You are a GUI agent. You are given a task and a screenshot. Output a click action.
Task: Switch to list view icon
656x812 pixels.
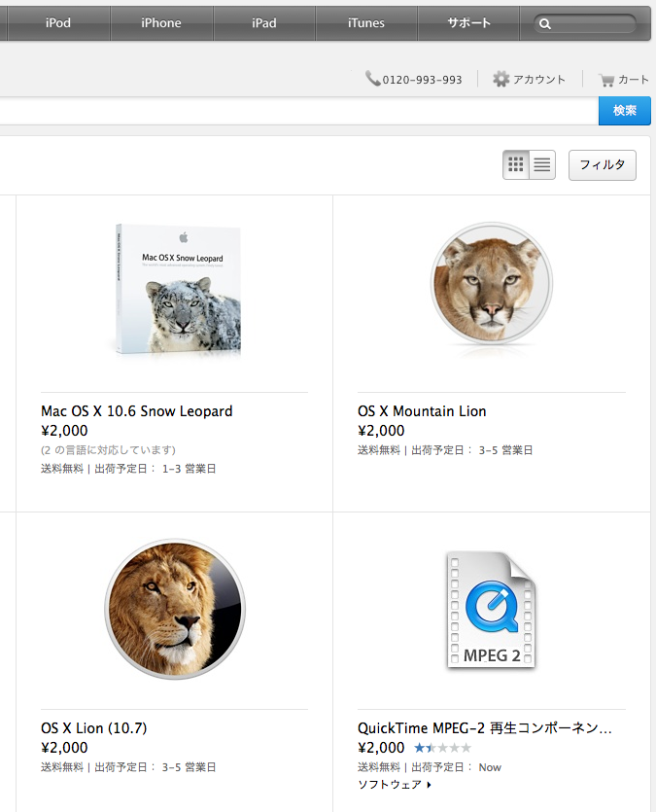pyautogui.click(x=542, y=164)
